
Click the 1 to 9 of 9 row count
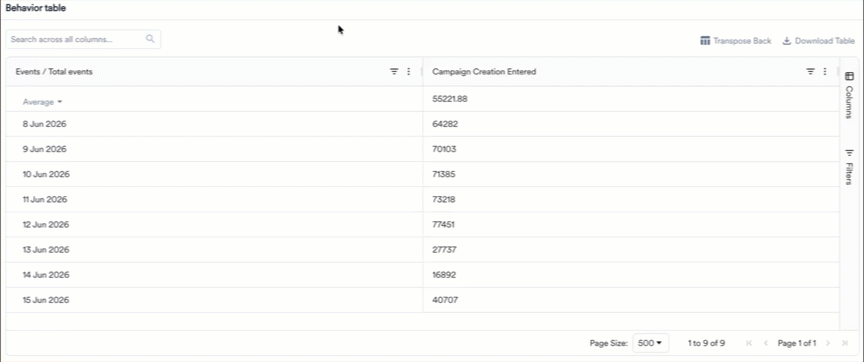706,343
